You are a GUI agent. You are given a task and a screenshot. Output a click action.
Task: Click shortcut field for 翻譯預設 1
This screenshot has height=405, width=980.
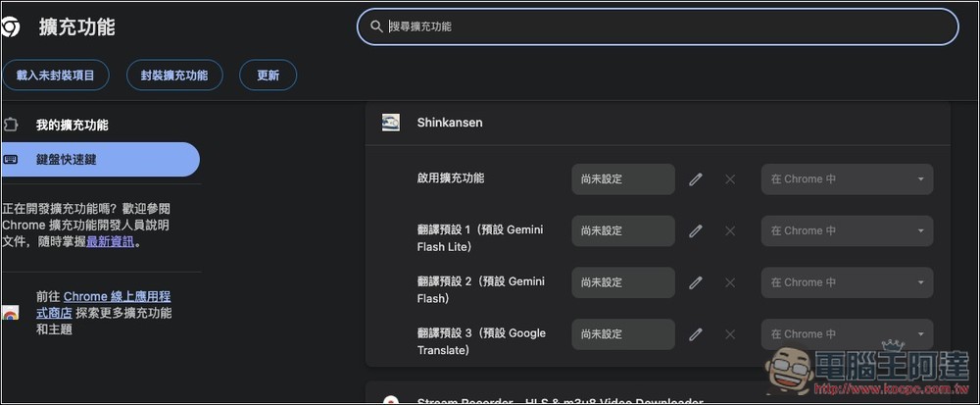coord(623,231)
